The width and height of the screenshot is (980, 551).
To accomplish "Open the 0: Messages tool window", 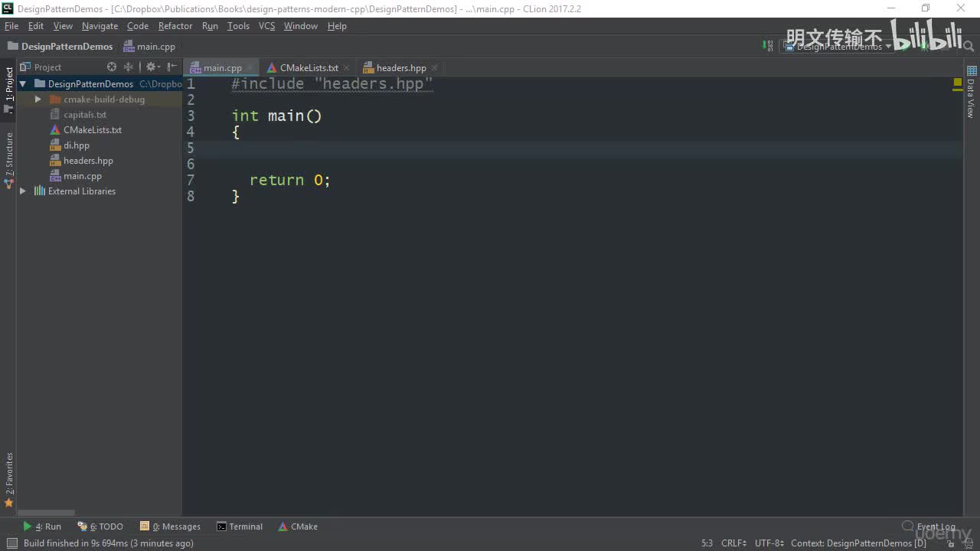I will (170, 527).
